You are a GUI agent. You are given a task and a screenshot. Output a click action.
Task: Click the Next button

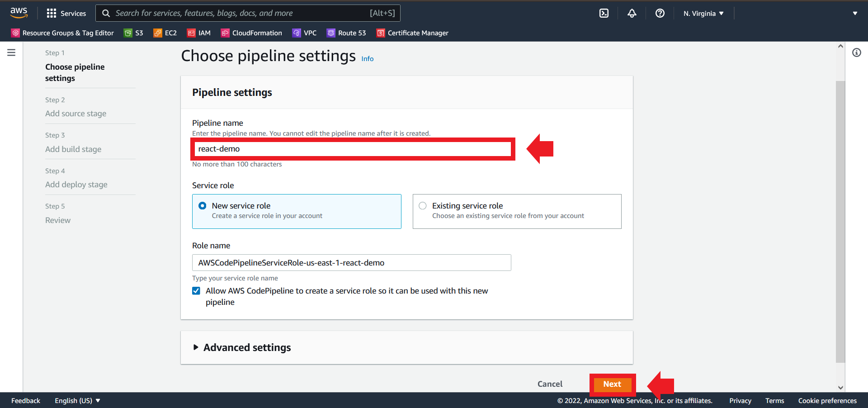612,384
